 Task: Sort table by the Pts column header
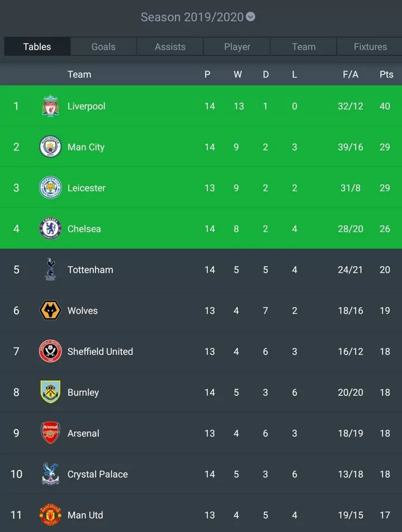[386, 74]
